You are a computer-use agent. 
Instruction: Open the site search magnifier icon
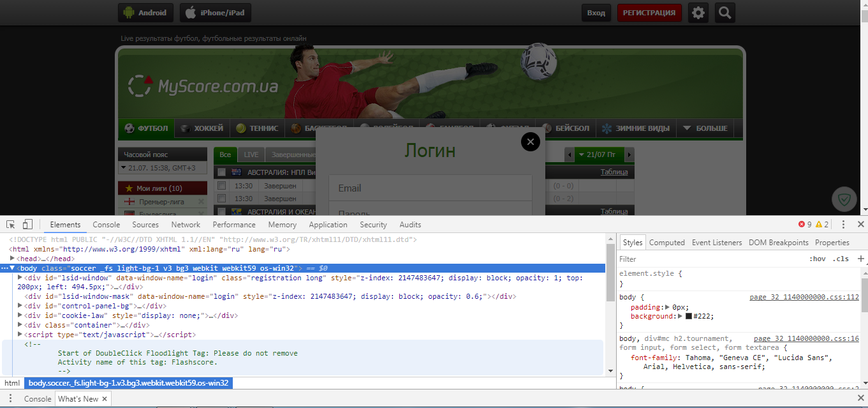[725, 12]
